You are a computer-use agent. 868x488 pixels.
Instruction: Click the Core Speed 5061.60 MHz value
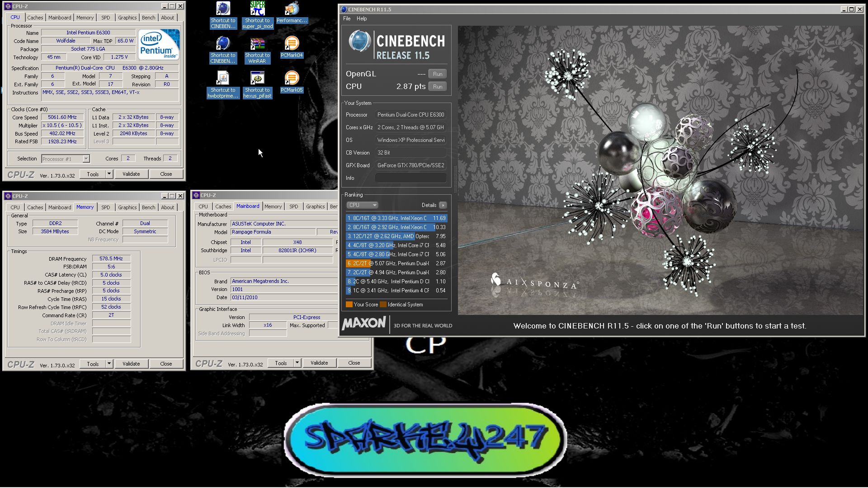pyautogui.click(x=62, y=117)
